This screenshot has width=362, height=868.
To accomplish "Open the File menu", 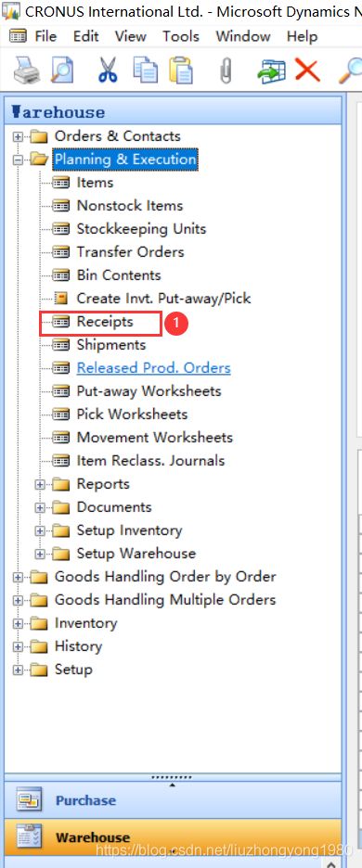I will click(x=45, y=36).
